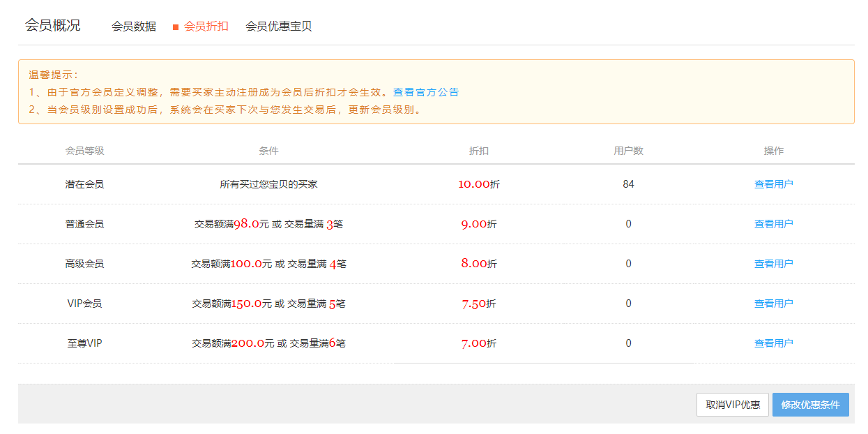View users for 普通会员 level
This screenshot has width=868, height=434.
click(x=773, y=224)
